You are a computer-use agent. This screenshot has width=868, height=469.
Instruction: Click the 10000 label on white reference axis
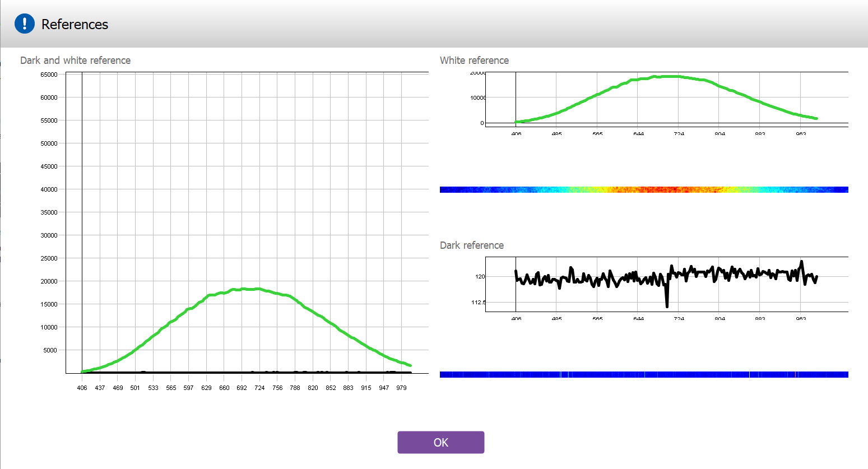click(478, 98)
